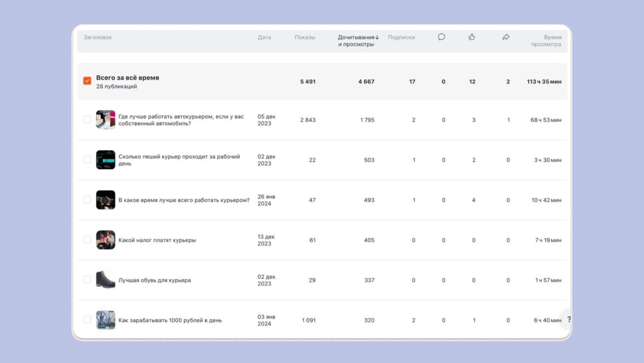Click the comments speech bubble column icon
This screenshot has height=363, width=644.
[x=441, y=37]
